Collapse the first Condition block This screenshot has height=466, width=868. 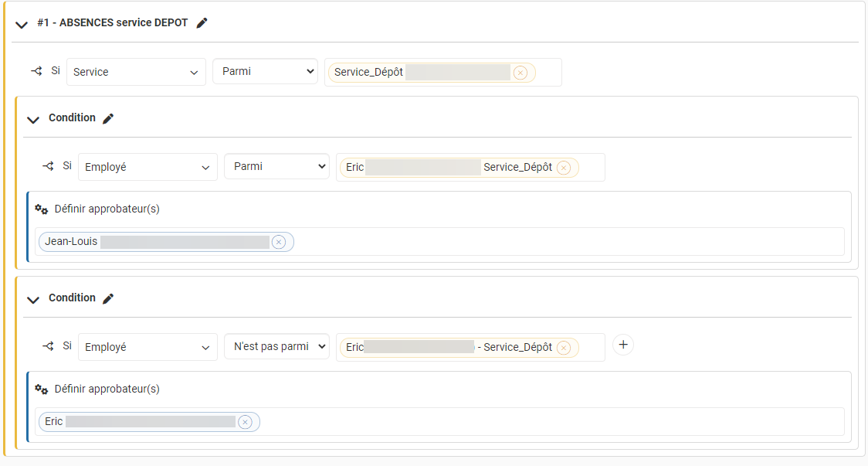point(33,119)
